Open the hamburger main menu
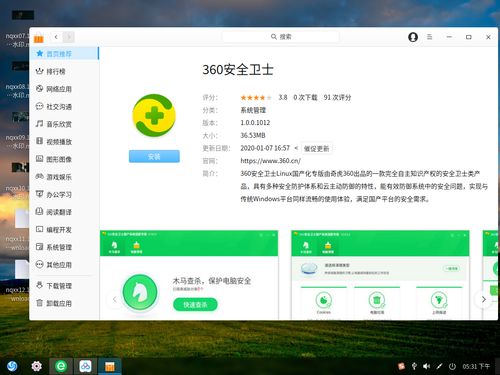 tap(430, 37)
